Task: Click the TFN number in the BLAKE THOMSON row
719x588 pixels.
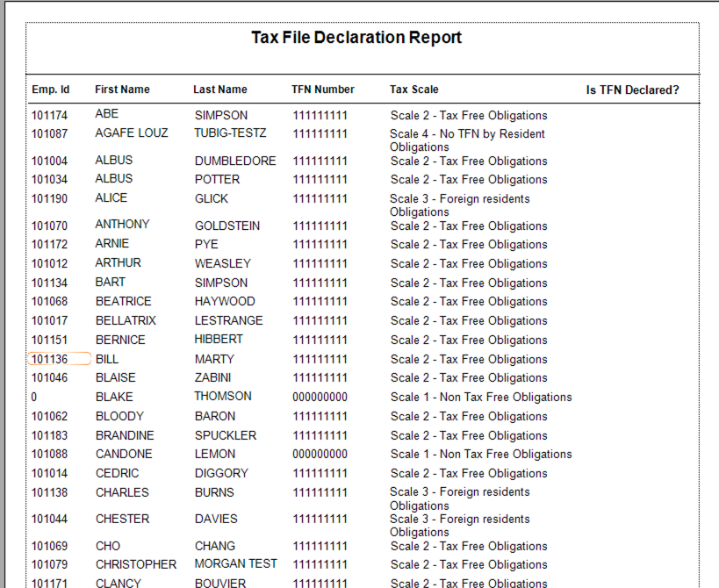Action: coord(320,397)
